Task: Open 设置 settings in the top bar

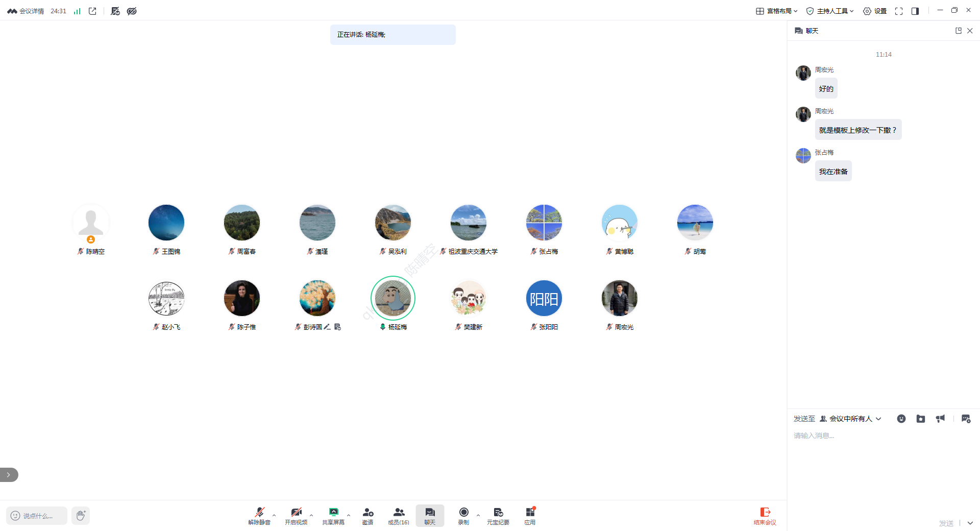Action: (874, 11)
